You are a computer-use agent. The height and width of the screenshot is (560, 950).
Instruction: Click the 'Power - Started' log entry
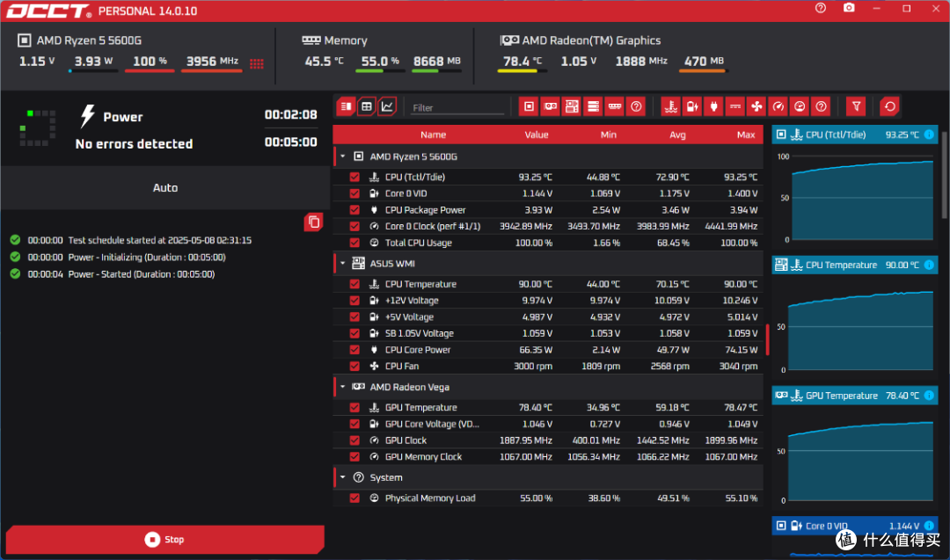point(113,273)
